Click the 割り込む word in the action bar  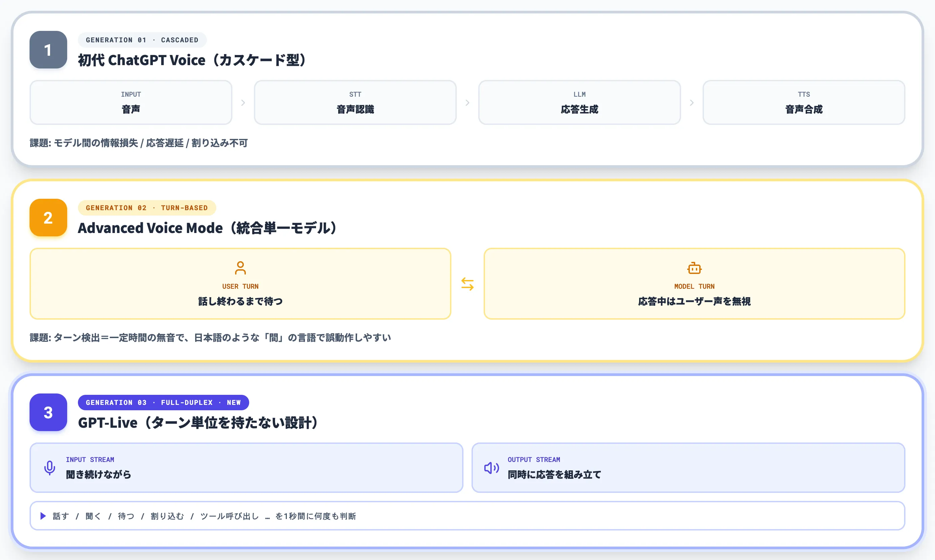[x=167, y=516]
